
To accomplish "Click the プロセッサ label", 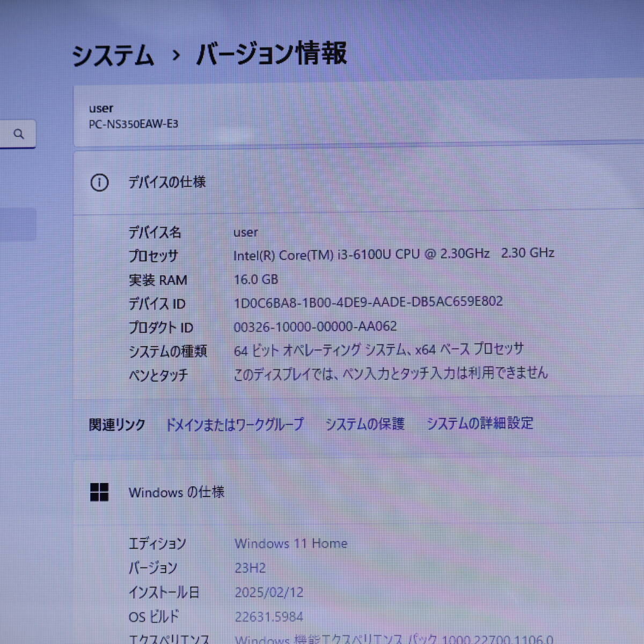I will click(153, 257).
